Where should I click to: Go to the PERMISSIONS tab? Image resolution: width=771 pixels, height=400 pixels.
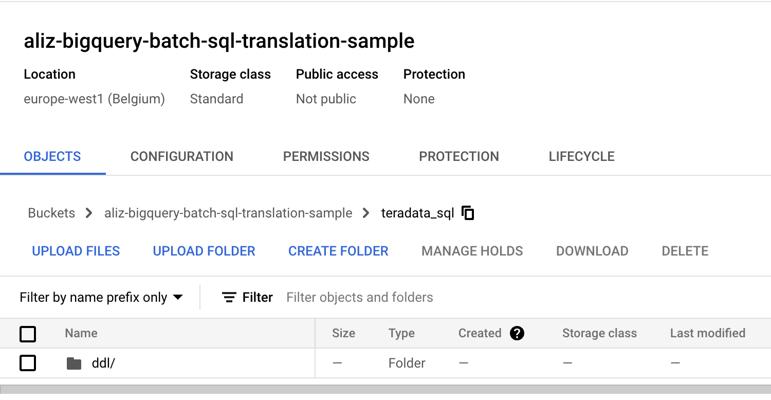(x=326, y=156)
